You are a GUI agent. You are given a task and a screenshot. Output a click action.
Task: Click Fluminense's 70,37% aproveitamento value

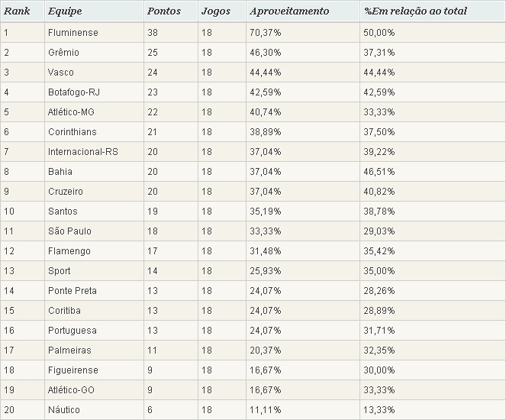tap(266, 33)
